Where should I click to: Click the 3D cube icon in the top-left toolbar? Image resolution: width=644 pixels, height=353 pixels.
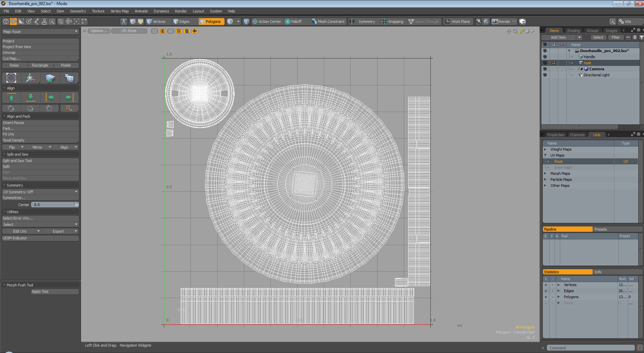6,22
